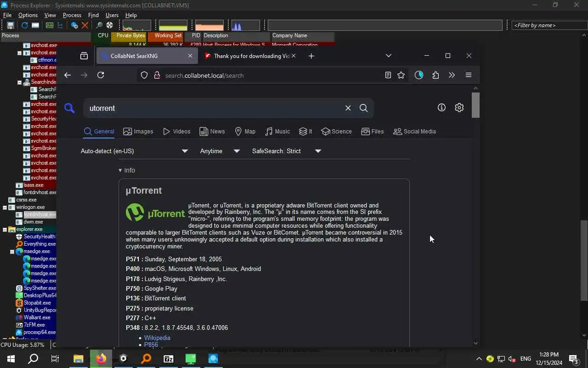The image size is (588, 368).
Task: Reload the current page in Firefox
Action: point(101,75)
